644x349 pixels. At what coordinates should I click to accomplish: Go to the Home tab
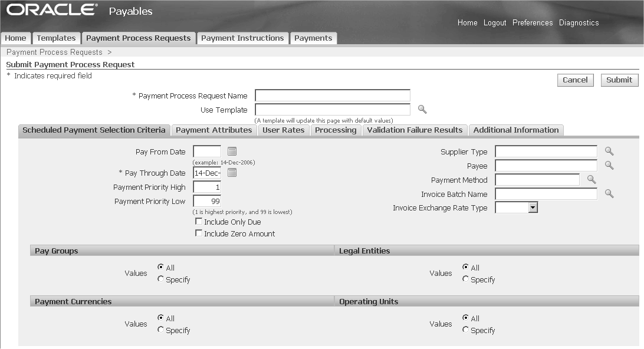click(x=15, y=38)
